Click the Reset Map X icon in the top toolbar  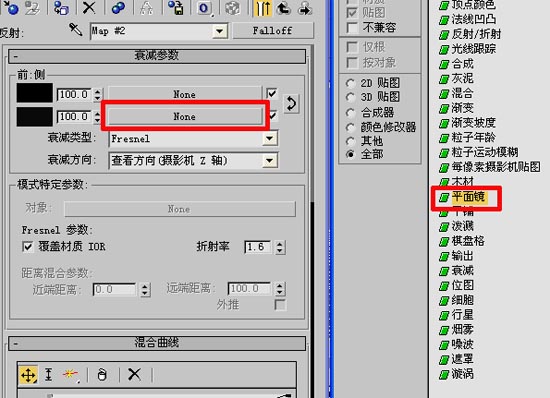(x=89, y=7)
